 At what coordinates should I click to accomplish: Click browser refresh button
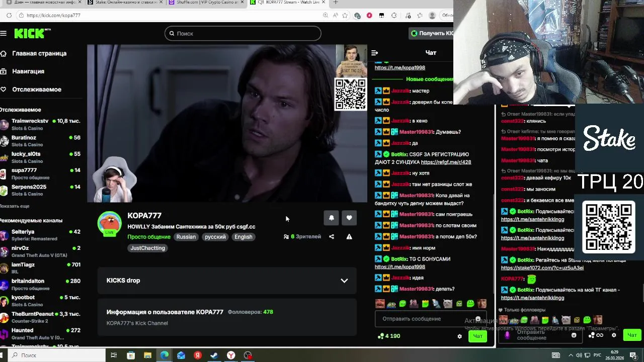(x=9, y=16)
